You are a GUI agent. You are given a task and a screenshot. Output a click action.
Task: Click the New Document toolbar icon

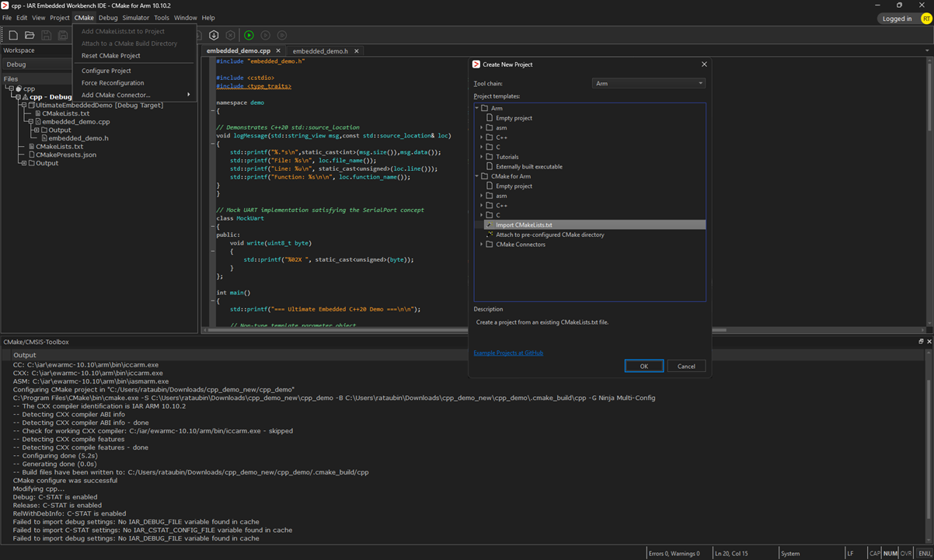[x=13, y=35]
